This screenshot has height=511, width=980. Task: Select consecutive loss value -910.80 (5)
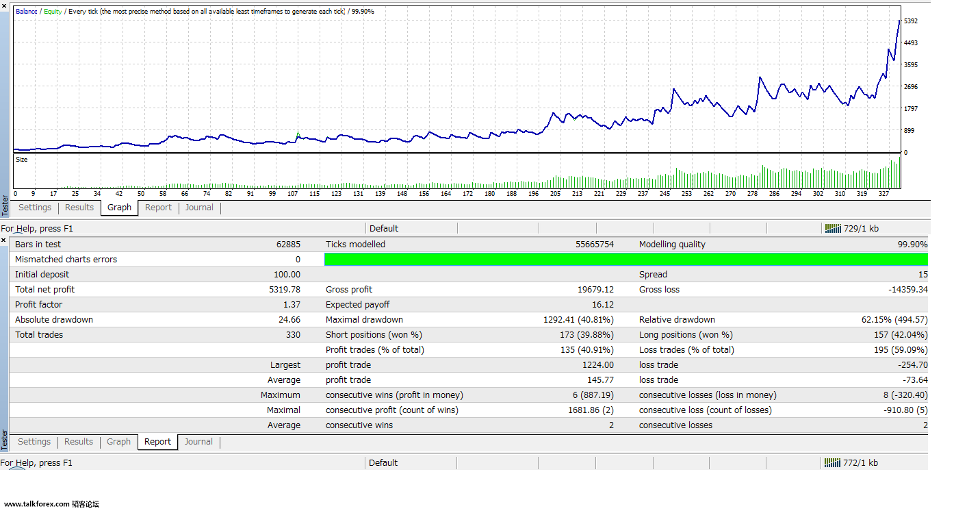tap(905, 410)
